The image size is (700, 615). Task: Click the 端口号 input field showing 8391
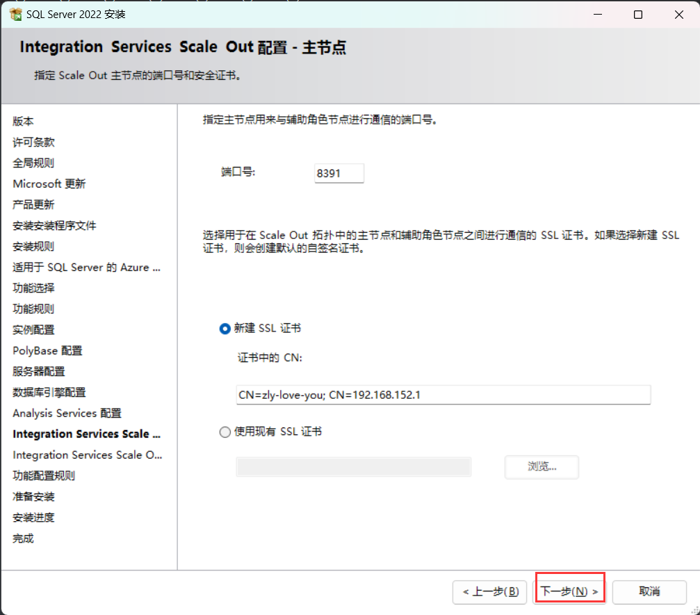click(339, 173)
